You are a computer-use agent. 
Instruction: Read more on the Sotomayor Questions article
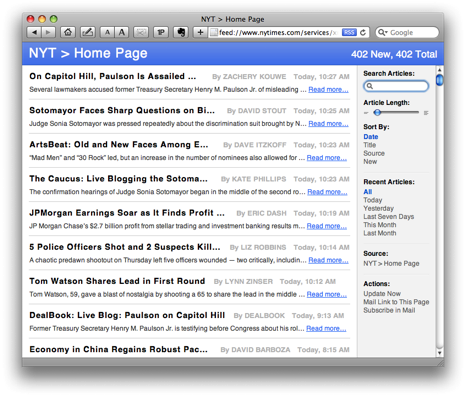[x=328, y=124]
